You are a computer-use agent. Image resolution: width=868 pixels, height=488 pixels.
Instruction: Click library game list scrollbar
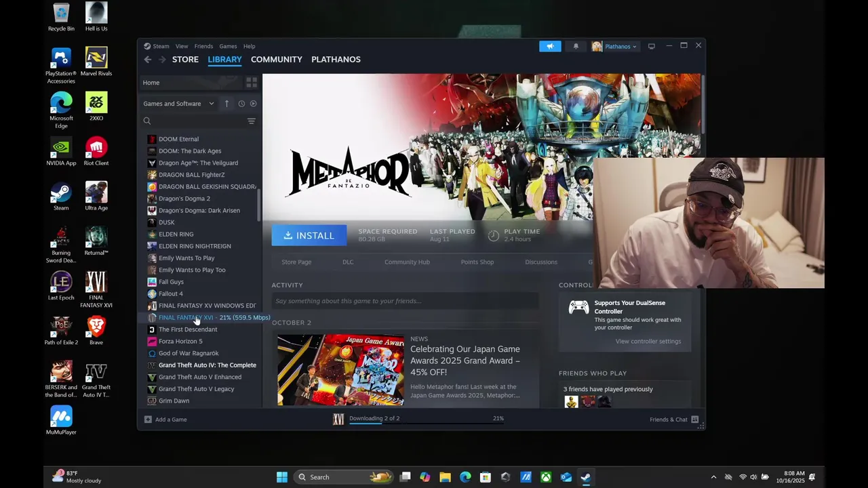tap(258, 205)
